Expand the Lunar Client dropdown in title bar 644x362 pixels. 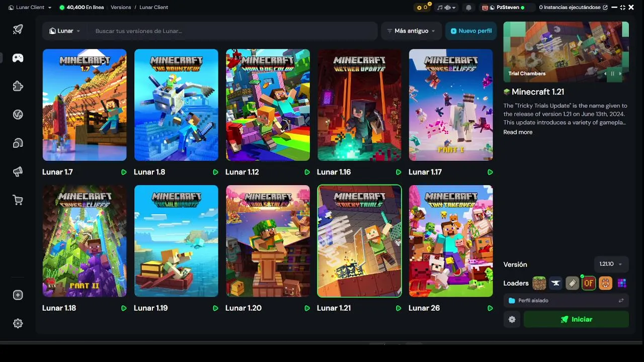coord(30,8)
